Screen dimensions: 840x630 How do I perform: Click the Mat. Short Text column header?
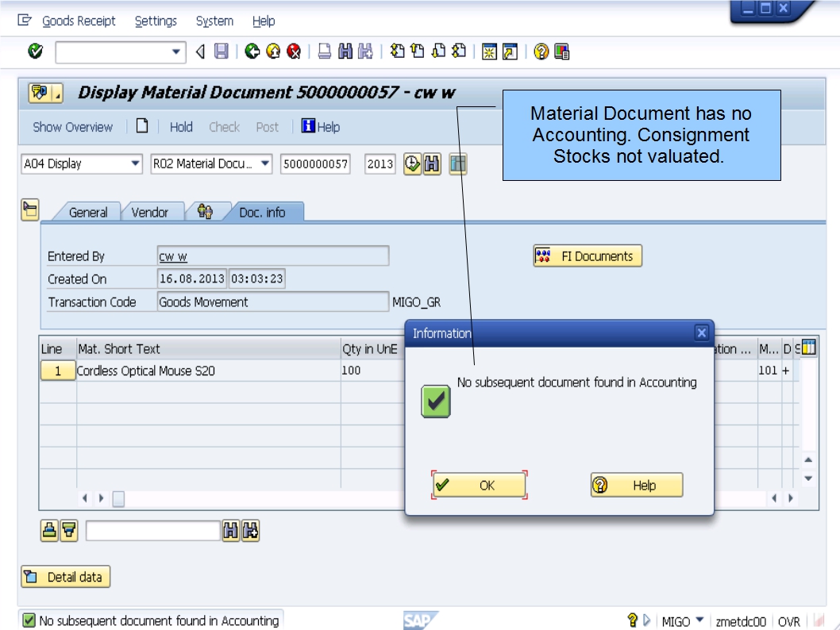pyautogui.click(x=208, y=348)
